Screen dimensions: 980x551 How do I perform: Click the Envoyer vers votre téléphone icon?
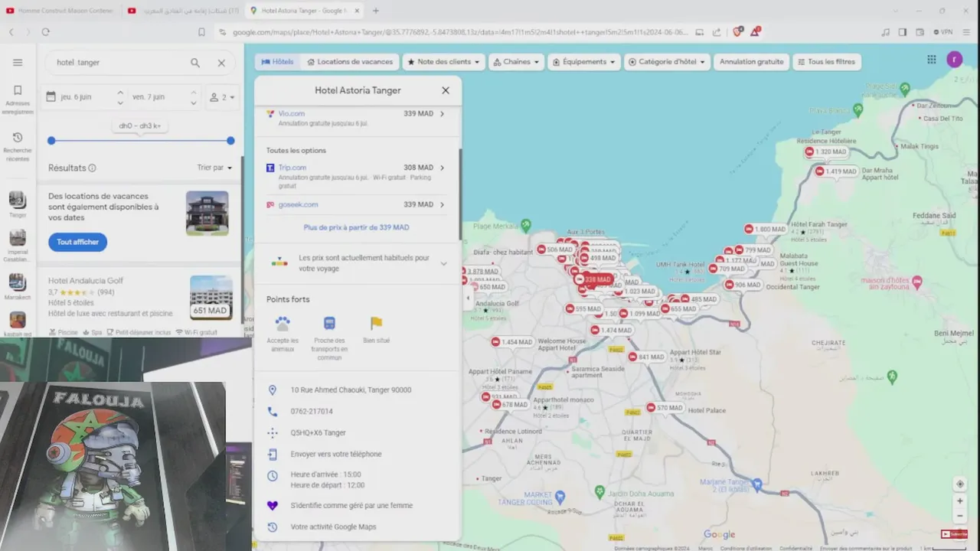272,454
